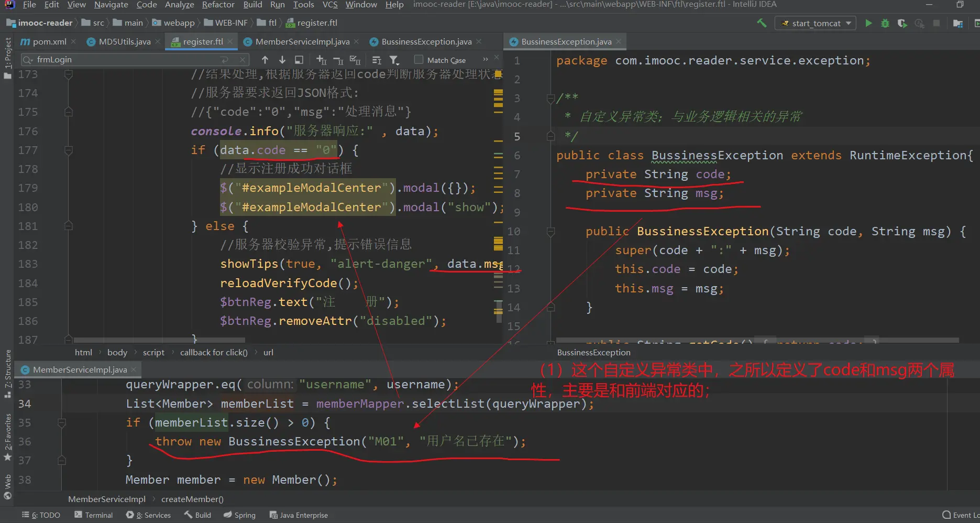Jump to next search occurrence arrow

[x=282, y=60]
